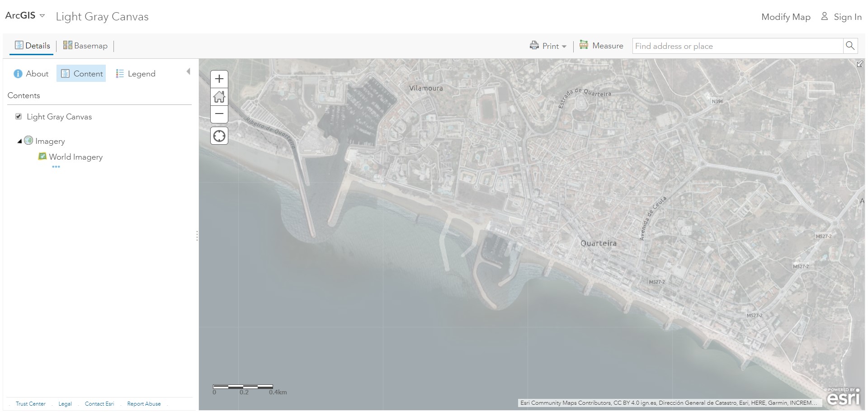868x412 pixels.
Task: Click the Estrada de Quarteira street label
Action: coord(584,97)
